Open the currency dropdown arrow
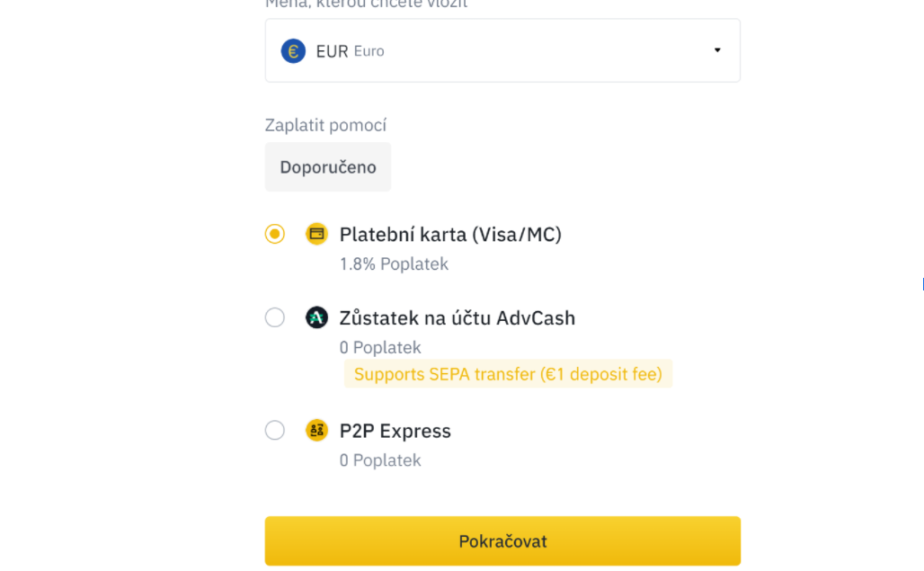The width and height of the screenshot is (924, 571). click(717, 50)
